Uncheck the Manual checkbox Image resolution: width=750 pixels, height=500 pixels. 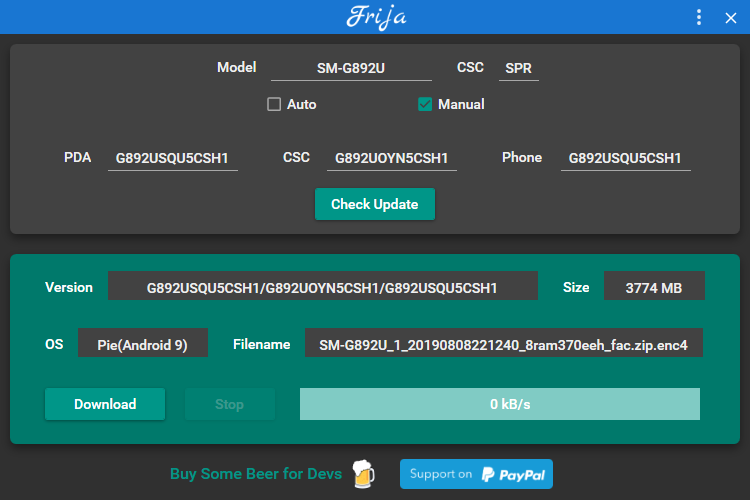pos(425,104)
